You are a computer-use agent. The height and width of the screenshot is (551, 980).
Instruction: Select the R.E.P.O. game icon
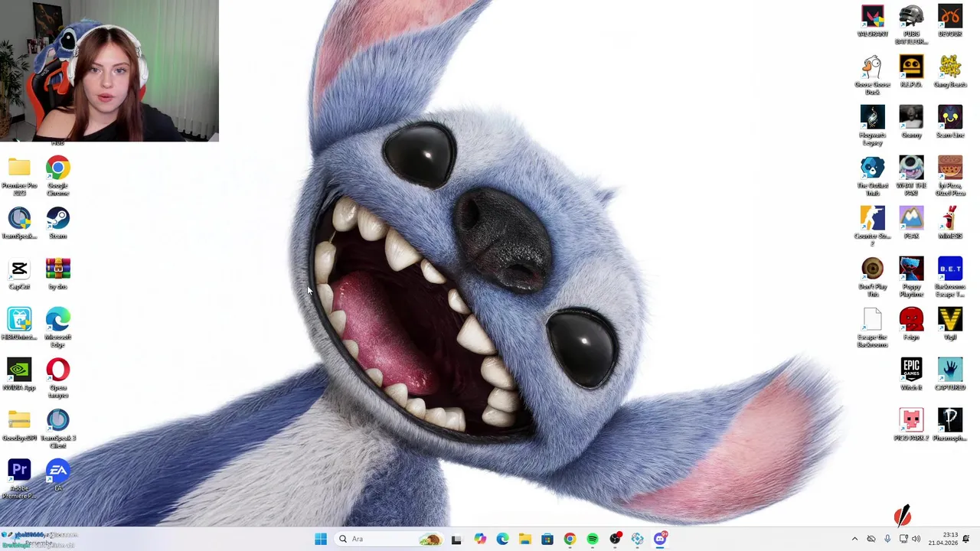[911, 72]
